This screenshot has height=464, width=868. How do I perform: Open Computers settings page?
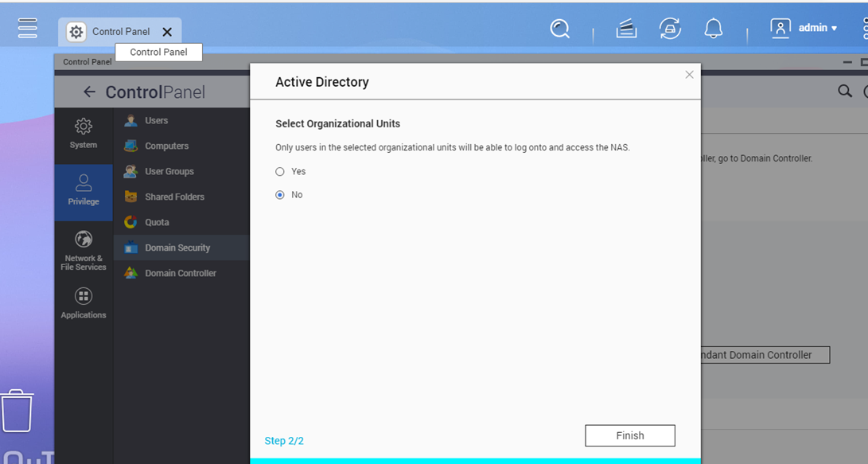[x=181, y=146]
